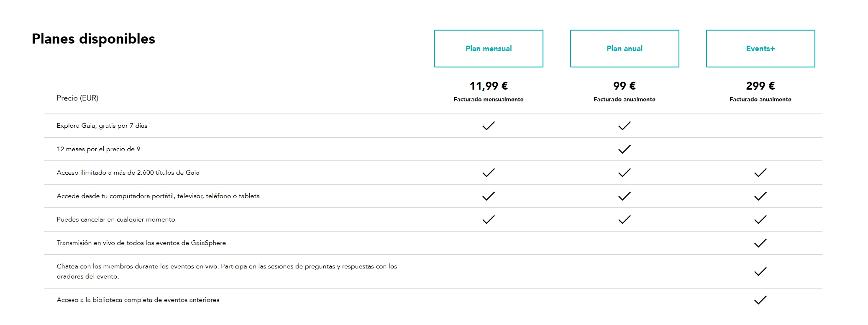Click Events+ checkmark for chat con los miembros
Screen dimensions: 868x325
[760, 271]
